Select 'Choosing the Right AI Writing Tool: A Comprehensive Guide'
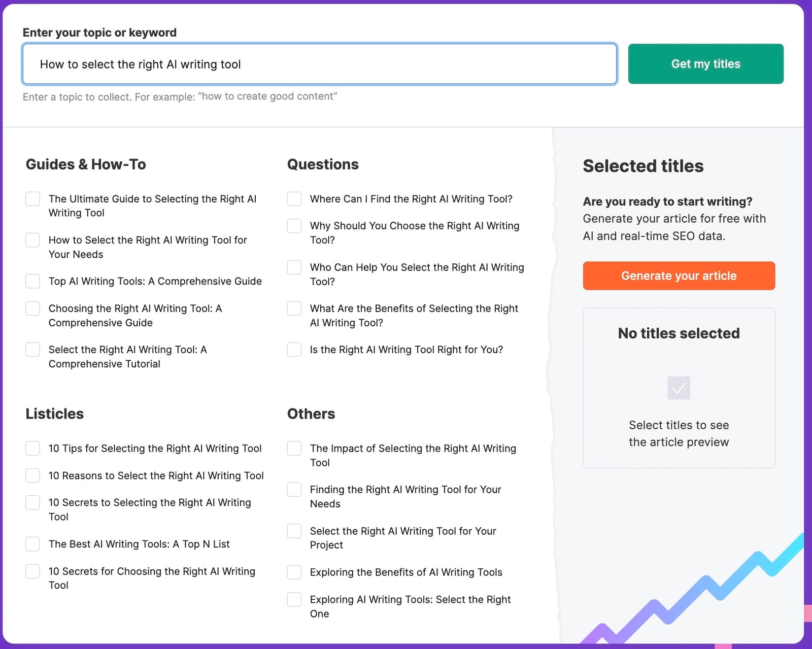The image size is (812, 649). click(32, 308)
